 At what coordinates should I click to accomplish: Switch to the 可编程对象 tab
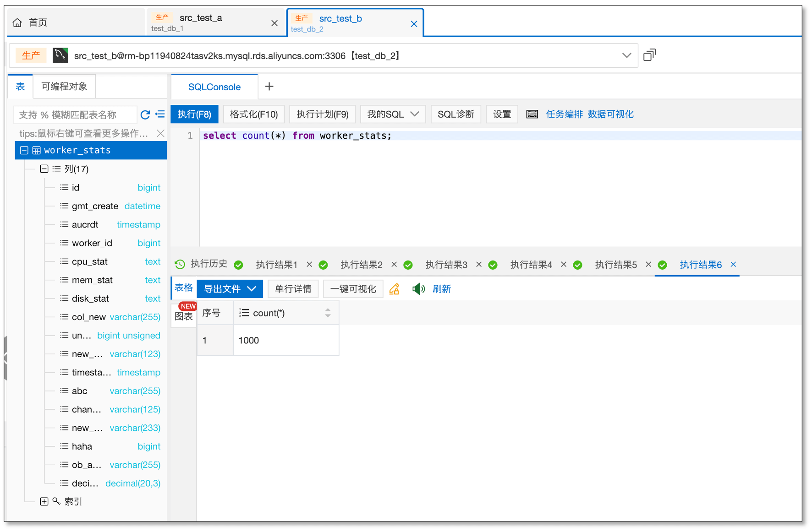pyautogui.click(x=64, y=87)
